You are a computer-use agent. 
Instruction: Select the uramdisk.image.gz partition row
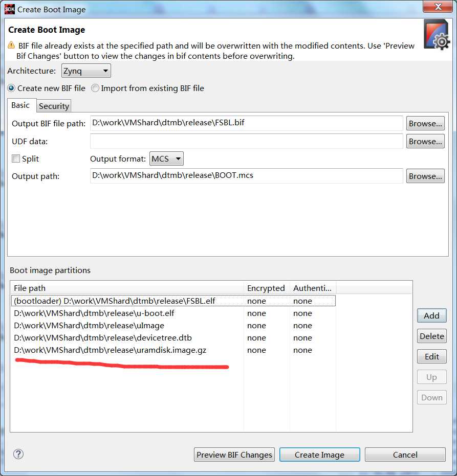tap(173, 350)
